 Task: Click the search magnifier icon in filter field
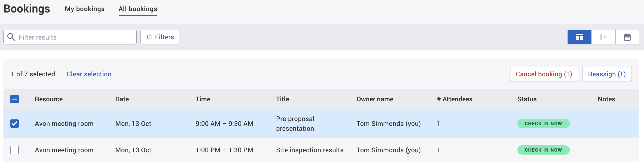point(11,37)
